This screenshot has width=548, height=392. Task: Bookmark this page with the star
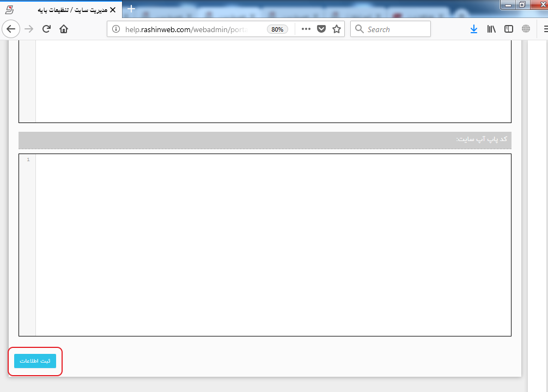[337, 29]
